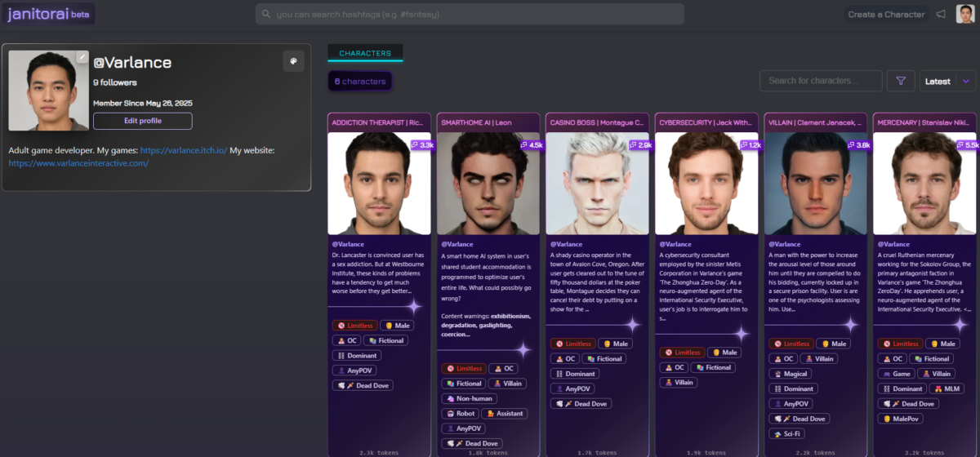Open the varlanceinteractive.com website link
Image resolution: width=980 pixels, height=457 pixels.
(78, 163)
